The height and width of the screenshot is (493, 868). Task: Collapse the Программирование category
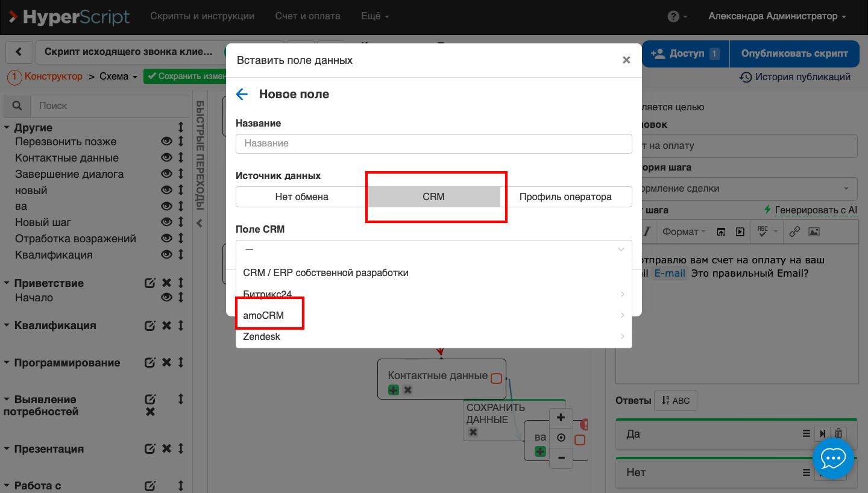(x=7, y=363)
